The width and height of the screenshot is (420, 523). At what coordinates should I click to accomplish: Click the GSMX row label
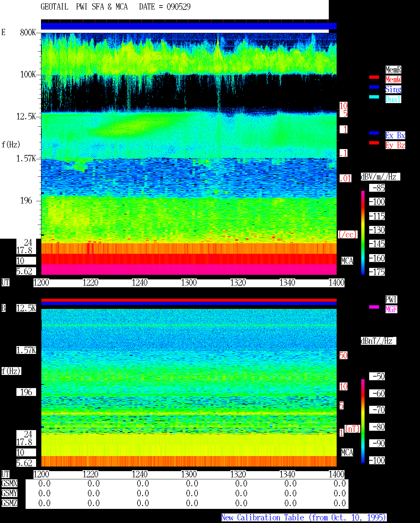(9, 483)
